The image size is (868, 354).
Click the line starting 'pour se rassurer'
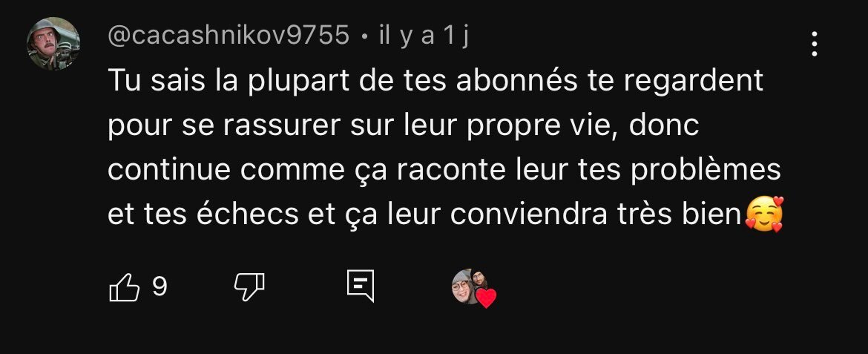[x=403, y=125]
